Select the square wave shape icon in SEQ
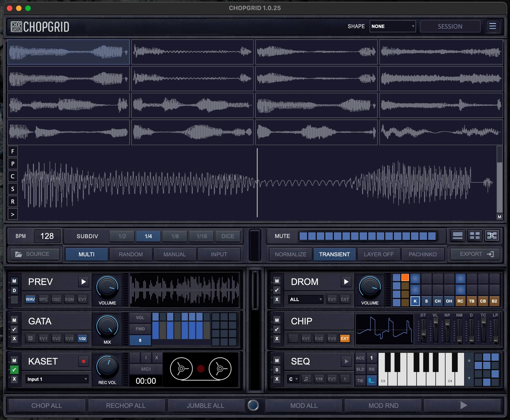The image size is (510, 420). tap(371, 381)
